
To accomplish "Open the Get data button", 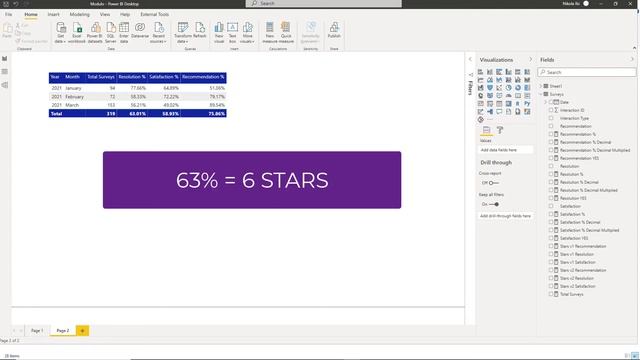I will click(61, 33).
